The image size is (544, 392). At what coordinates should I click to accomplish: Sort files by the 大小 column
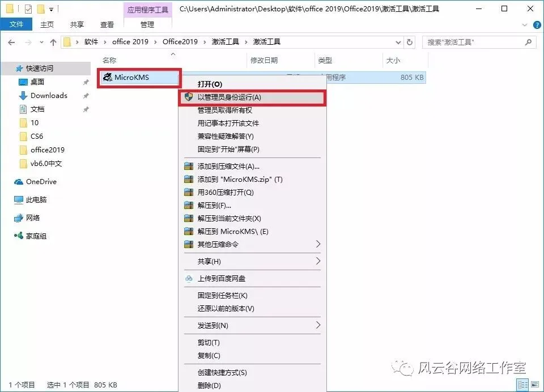coord(393,61)
